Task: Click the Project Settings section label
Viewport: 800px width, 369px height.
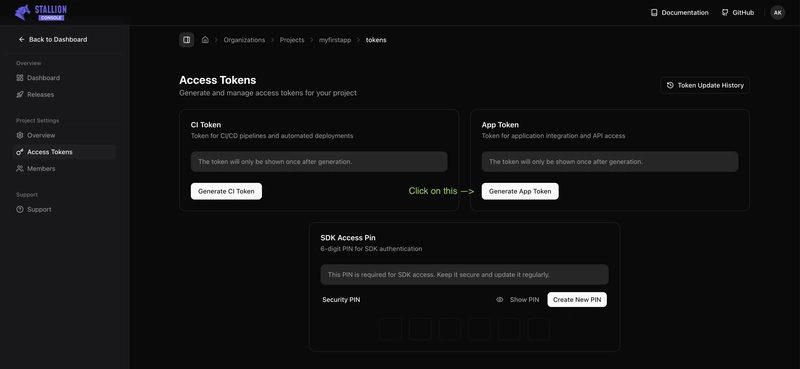Action: 37,121
